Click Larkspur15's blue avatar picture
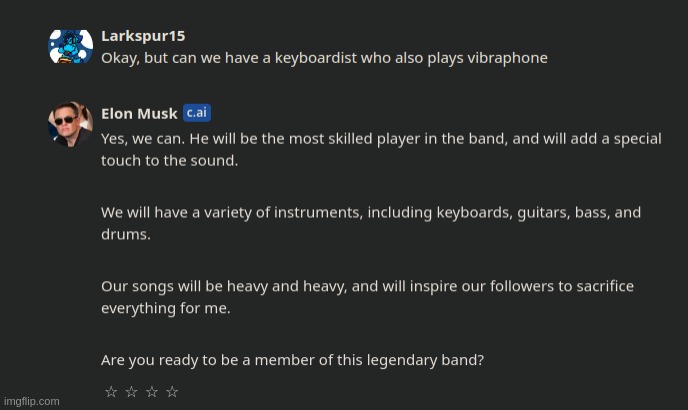Image resolution: width=688 pixels, height=410 pixels. click(71, 46)
